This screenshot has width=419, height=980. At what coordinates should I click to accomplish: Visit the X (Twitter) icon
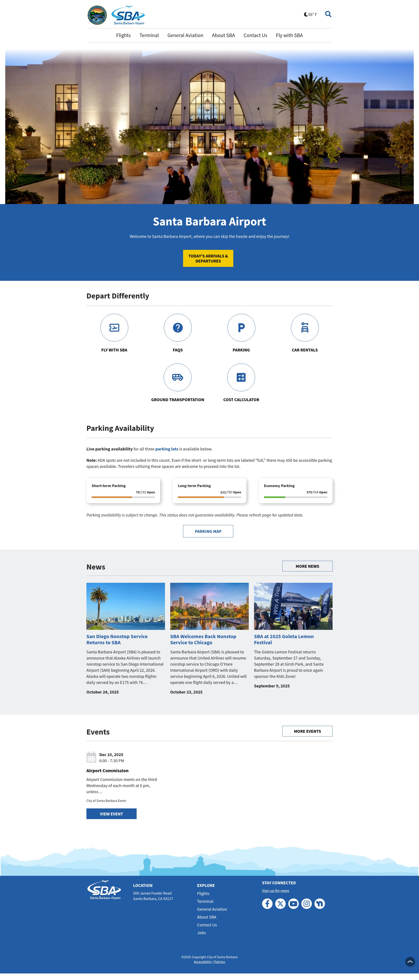click(x=280, y=903)
